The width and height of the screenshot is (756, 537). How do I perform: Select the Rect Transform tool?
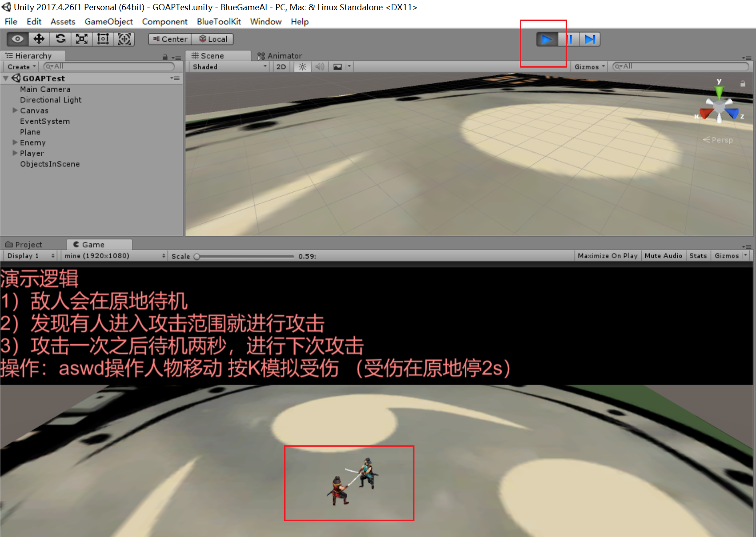(x=103, y=39)
